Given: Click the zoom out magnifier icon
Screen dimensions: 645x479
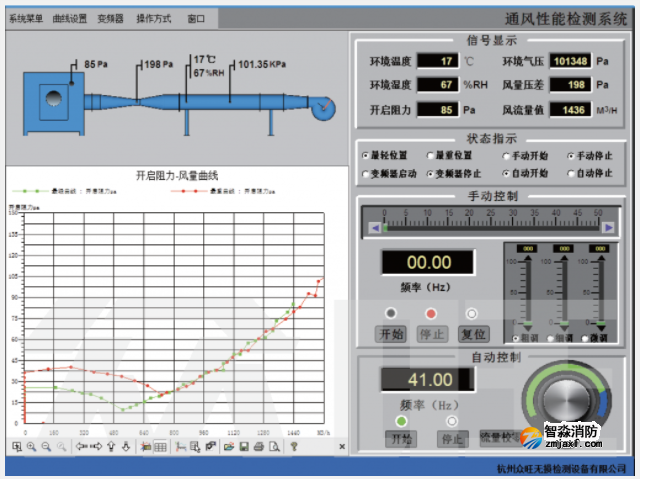Looking at the screenshot, I should [46, 447].
